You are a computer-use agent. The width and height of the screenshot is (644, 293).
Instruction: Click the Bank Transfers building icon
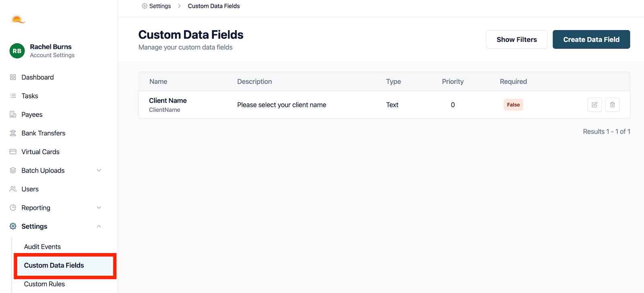(13, 133)
